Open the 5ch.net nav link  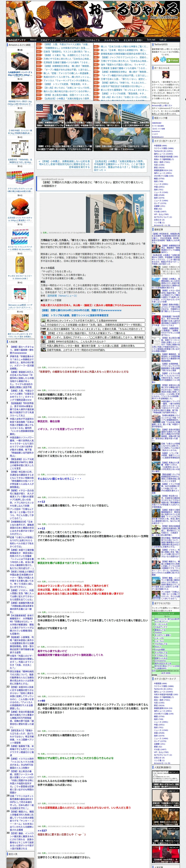click(151, 40)
